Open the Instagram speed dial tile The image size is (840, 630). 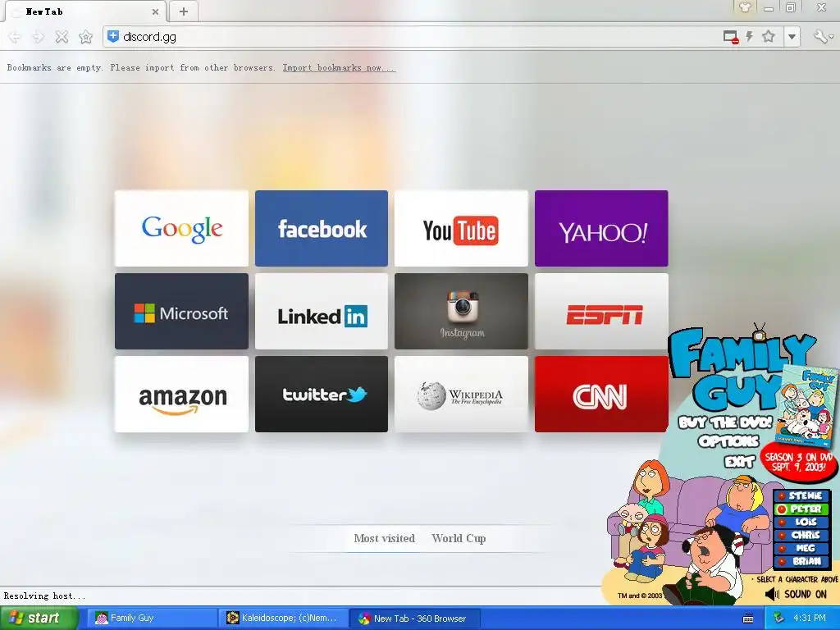(461, 311)
